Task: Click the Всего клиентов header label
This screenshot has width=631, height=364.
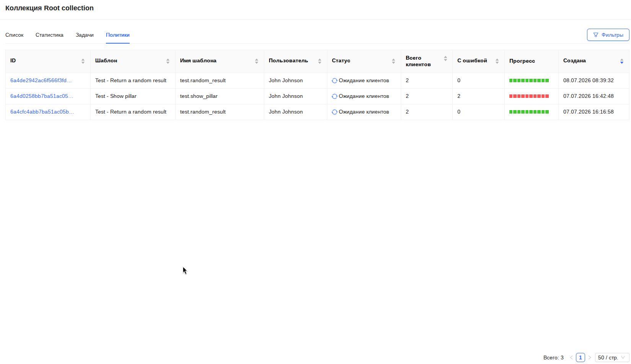Action: pos(418,61)
